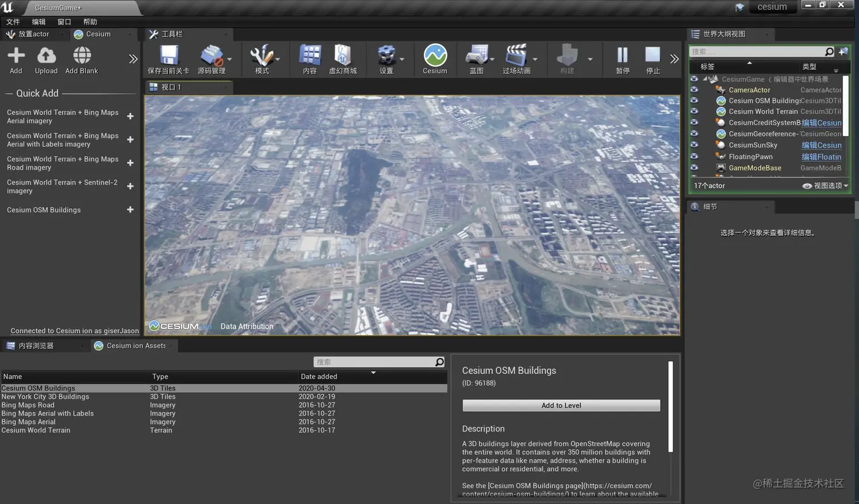Toggle visibility of CameraActor

point(694,90)
